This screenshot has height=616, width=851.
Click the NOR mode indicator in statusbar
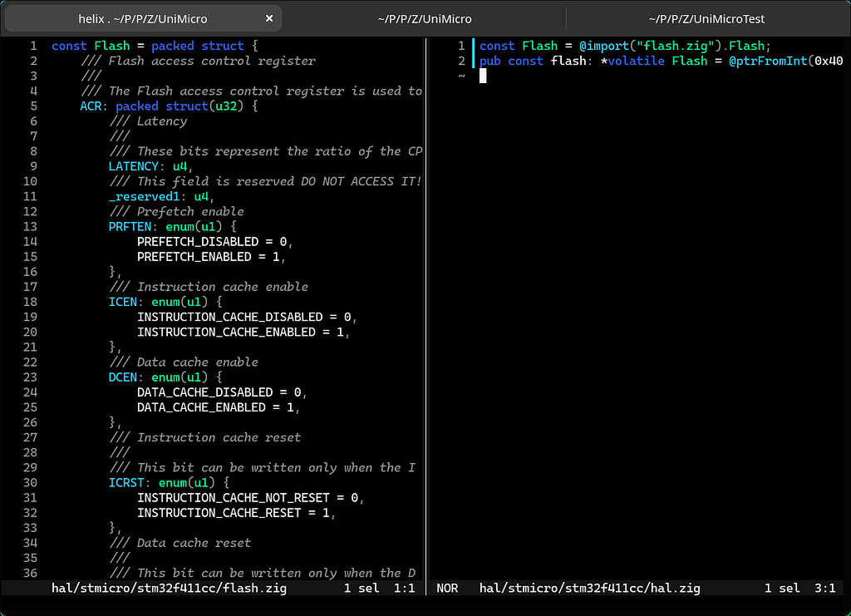[447, 588]
